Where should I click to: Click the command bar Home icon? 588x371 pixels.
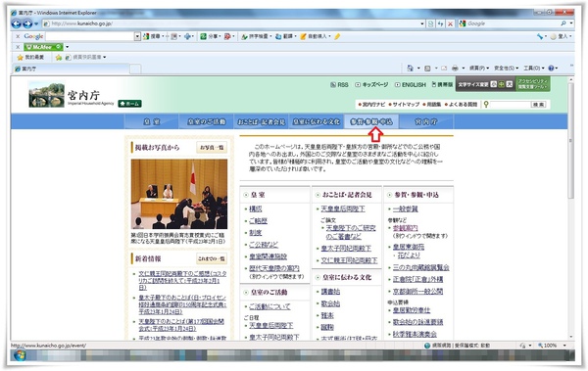(410, 69)
